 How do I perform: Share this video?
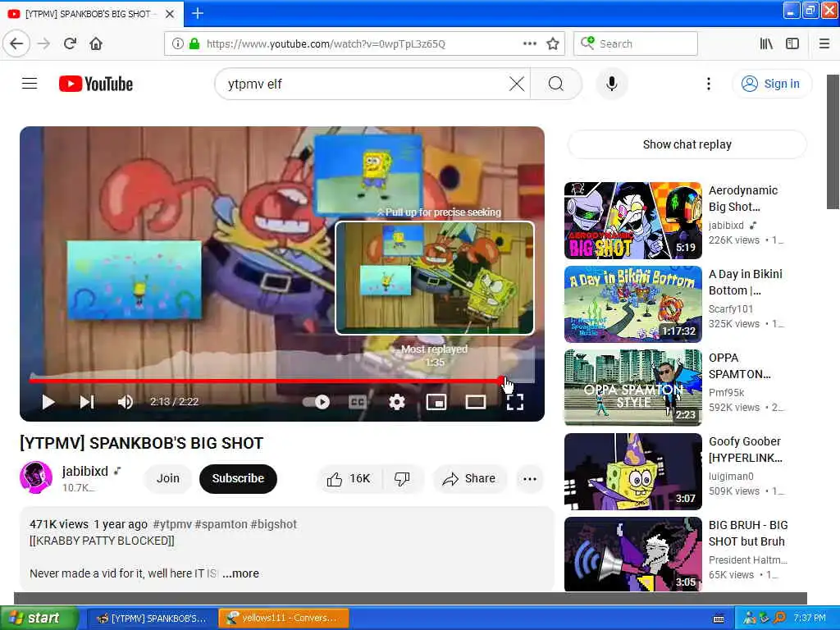point(469,478)
